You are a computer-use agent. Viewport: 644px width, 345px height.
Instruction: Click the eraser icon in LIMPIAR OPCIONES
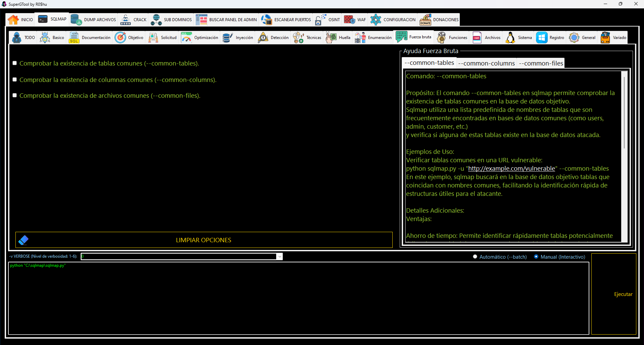(23, 240)
